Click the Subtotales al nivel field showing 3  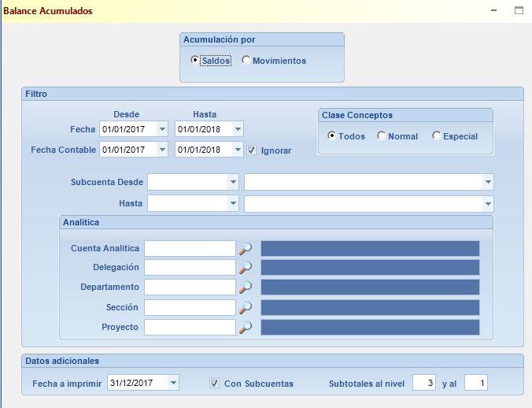pos(424,383)
